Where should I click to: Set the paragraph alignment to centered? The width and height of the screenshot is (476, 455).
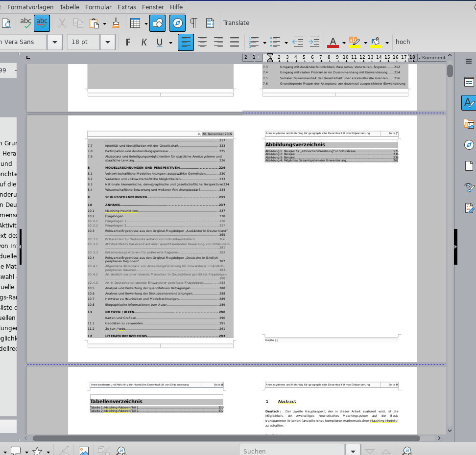(x=202, y=42)
